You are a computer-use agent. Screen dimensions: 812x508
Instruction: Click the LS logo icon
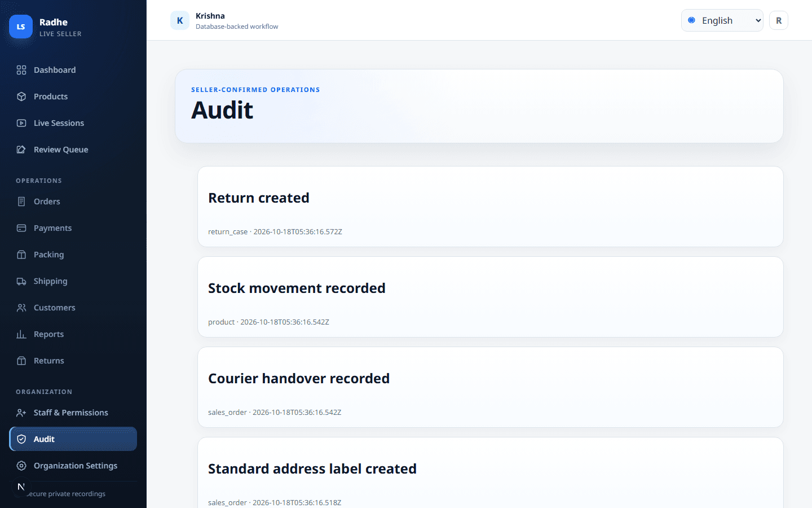pos(21,27)
